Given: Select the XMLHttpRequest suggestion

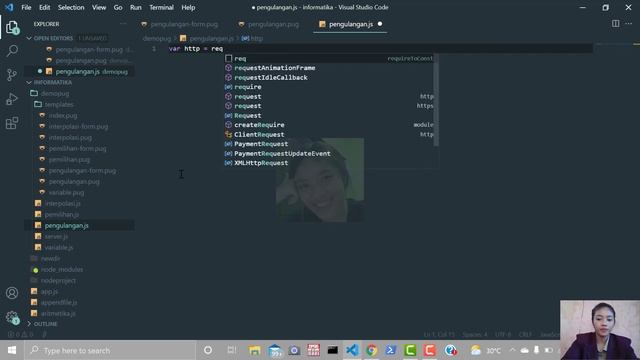Looking at the screenshot, I should point(331,163).
